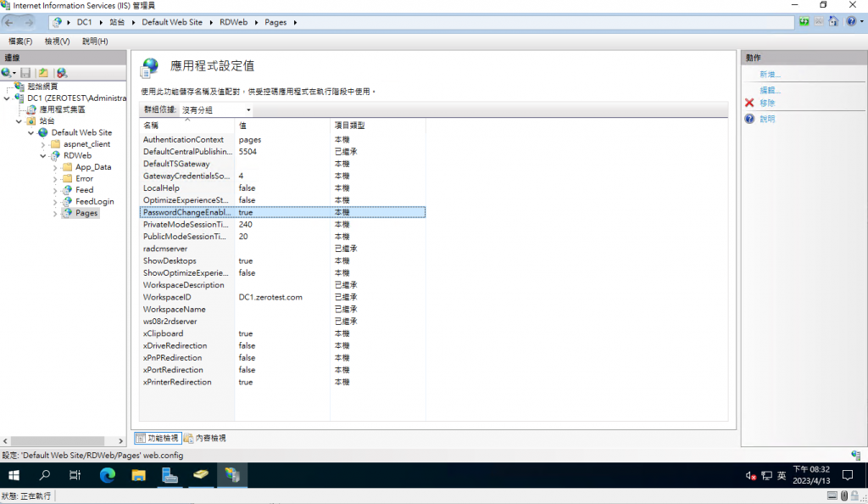Click the Help link in Actions pane
The height and width of the screenshot is (504, 868).
tap(767, 119)
